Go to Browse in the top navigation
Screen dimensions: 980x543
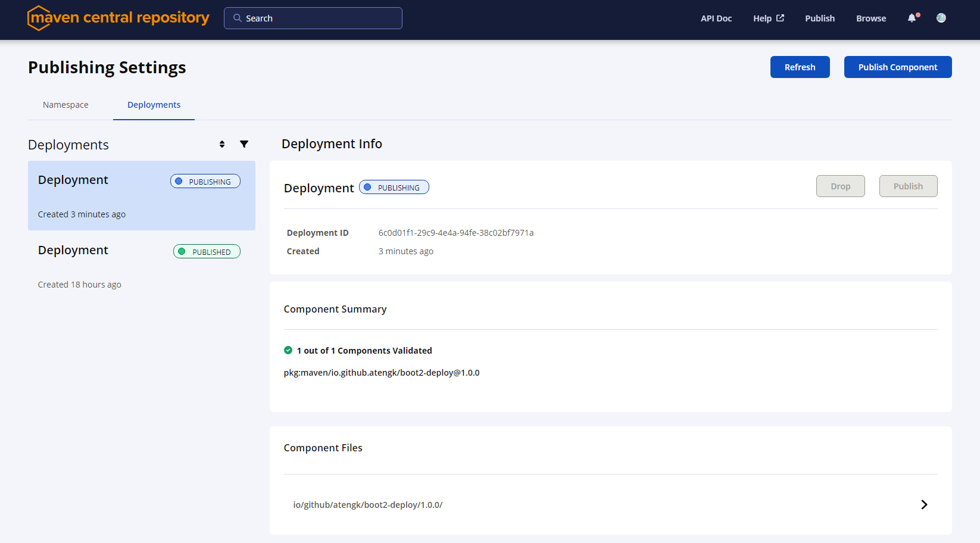870,18
